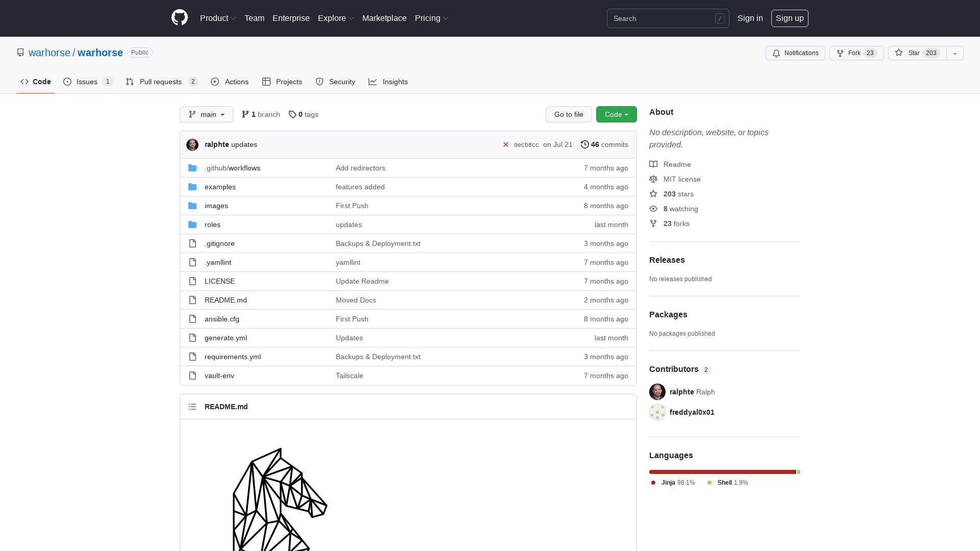Fork the warhorse repository
This screenshot has height=551, width=980.
[x=856, y=53]
